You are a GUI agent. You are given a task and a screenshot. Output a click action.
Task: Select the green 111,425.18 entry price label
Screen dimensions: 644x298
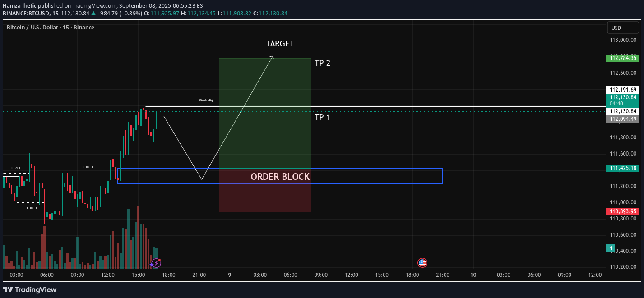coord(622,168)
